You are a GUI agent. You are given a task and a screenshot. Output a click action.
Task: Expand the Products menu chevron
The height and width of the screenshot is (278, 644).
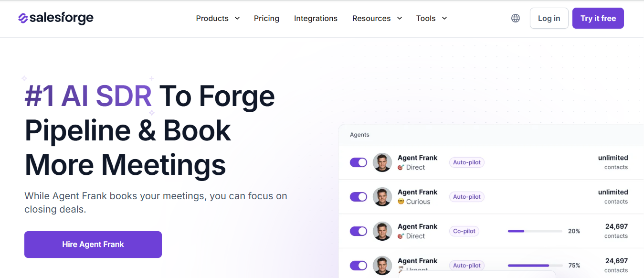(x=237, y=18)
